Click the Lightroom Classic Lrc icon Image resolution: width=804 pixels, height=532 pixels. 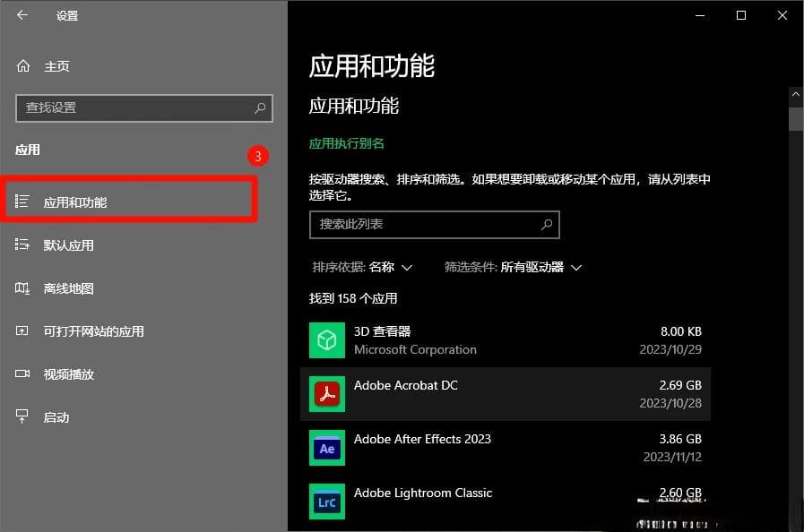coord(327,502)
